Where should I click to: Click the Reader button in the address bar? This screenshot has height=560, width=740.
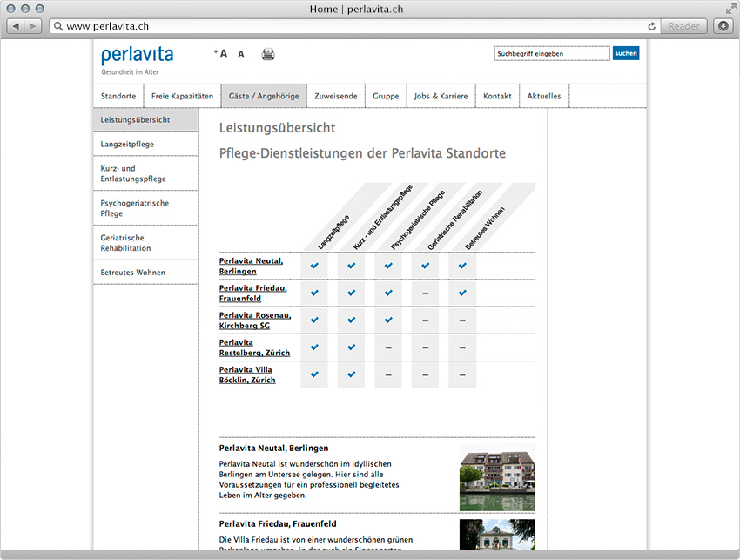(683, 26)
